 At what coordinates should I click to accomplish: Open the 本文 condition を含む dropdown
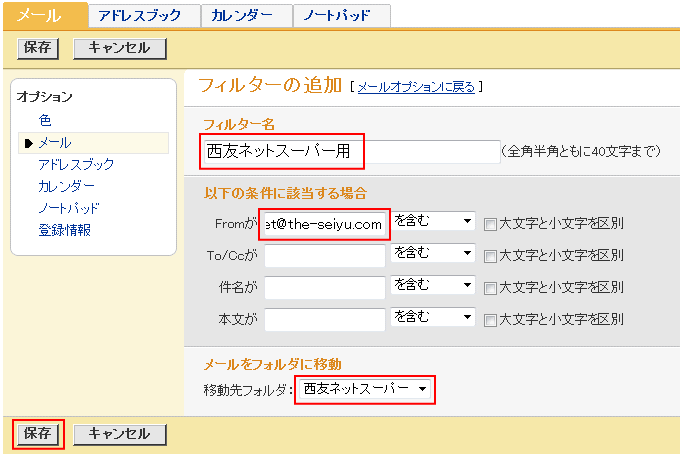point(432,318)
